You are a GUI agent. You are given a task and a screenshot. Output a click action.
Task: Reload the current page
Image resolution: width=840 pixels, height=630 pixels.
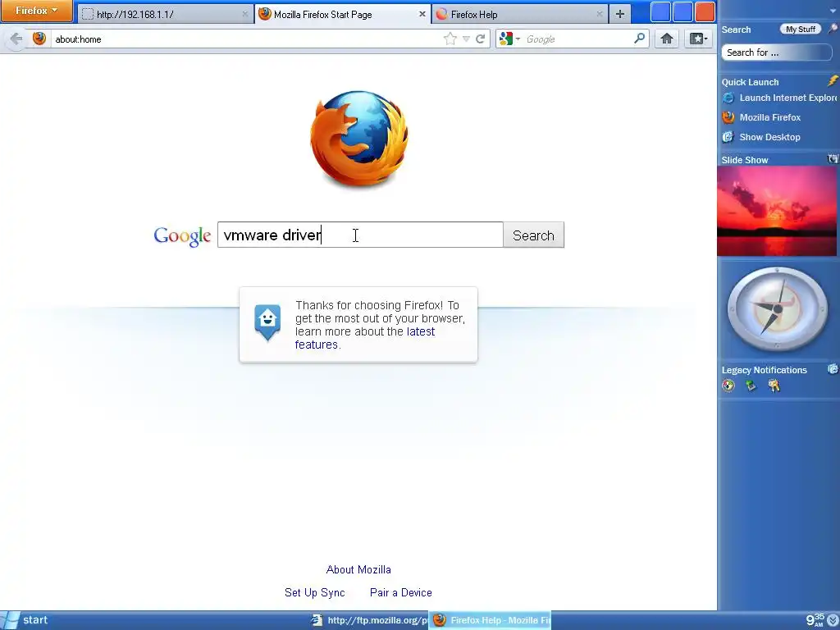[x=481, y=39]
